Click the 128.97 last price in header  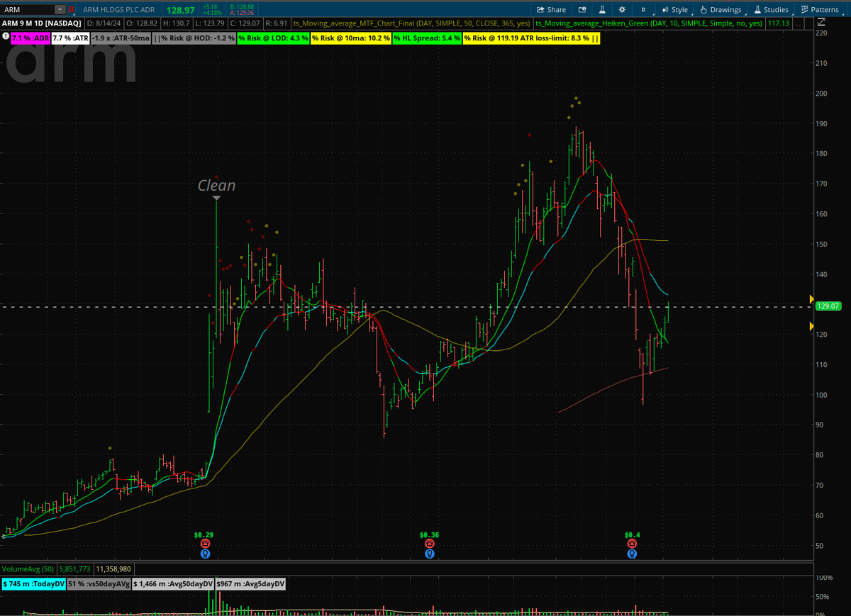click(182, 9)
